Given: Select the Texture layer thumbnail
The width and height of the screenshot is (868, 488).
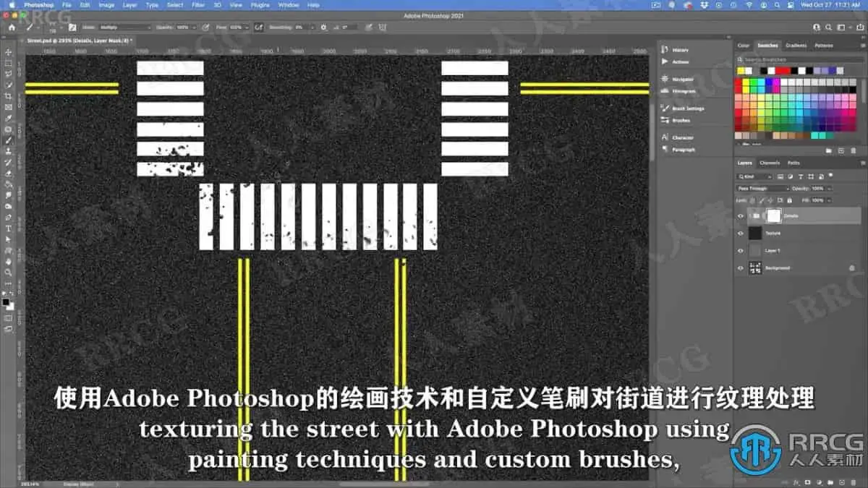Looking at the screenshot, I should coord(755,233).
